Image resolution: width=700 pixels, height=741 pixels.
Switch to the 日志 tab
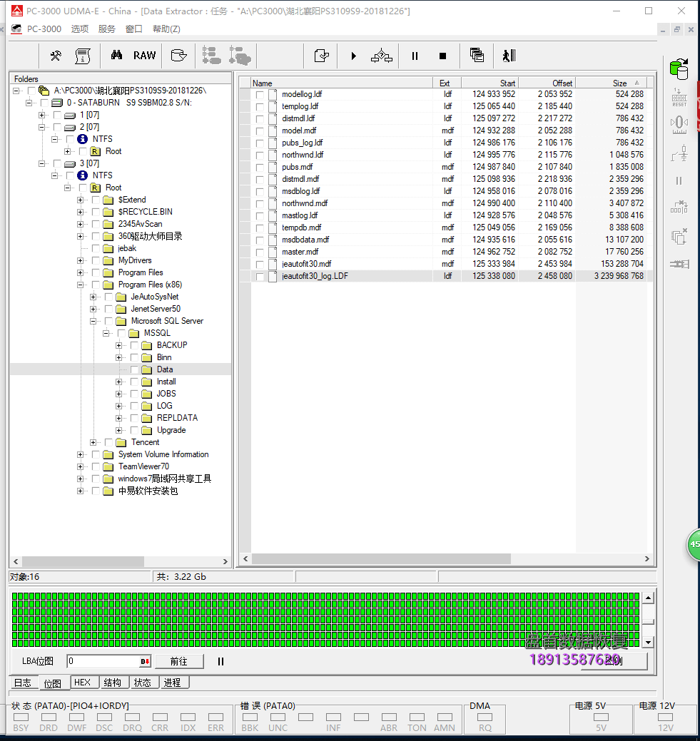23,683
